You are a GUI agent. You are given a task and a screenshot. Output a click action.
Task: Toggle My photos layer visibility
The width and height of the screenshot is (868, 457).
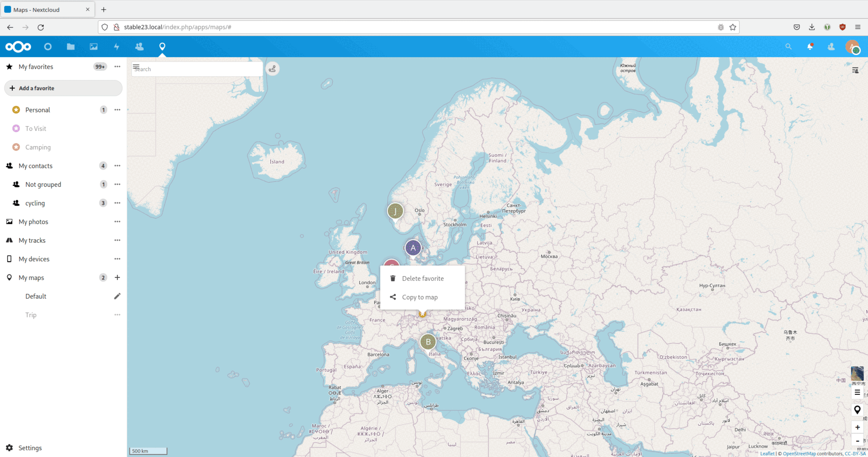[x=33, y=222]
